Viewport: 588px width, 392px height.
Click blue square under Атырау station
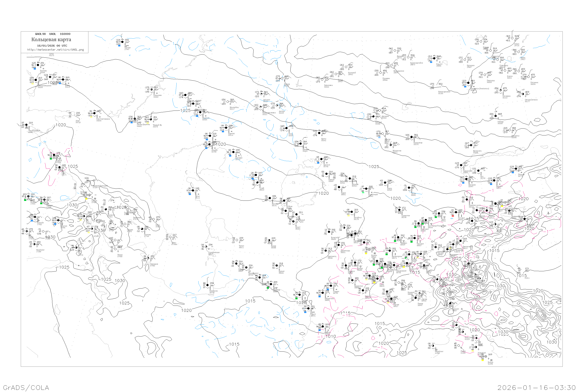[x=206, y=148]
